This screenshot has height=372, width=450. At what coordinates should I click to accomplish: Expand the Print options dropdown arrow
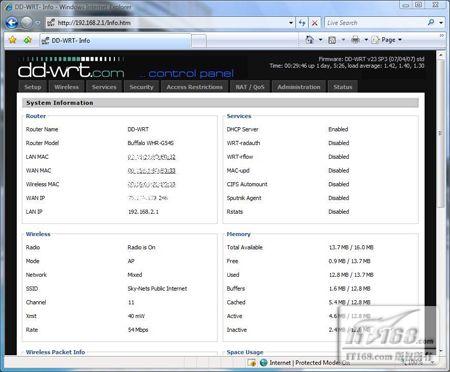click(366, 40)
